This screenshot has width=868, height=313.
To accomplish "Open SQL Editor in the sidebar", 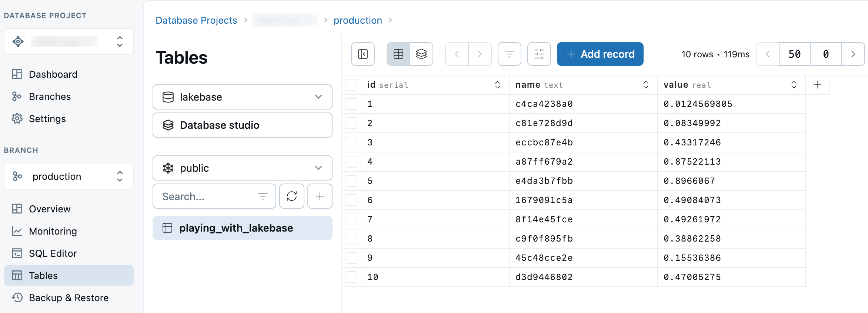I will point(53,253).
